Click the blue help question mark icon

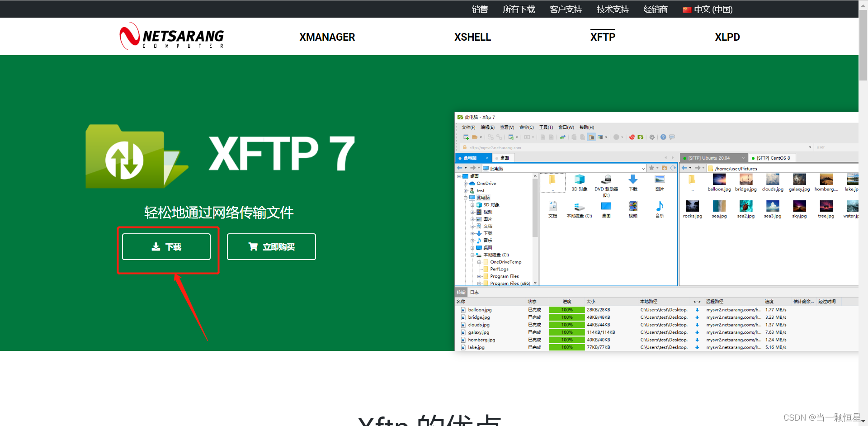tap(663, 137)
